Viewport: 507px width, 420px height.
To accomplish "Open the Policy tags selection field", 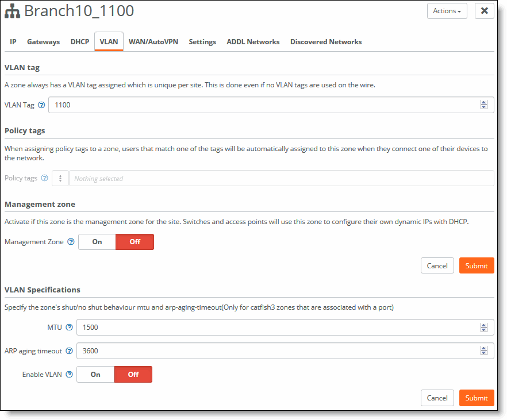I will tap(281, 178).
